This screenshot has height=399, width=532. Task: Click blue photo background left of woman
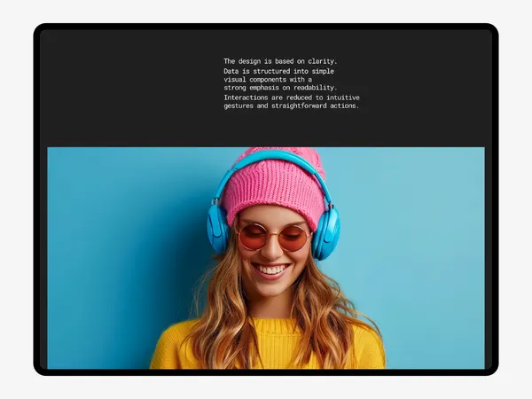[x=122, y=258]
